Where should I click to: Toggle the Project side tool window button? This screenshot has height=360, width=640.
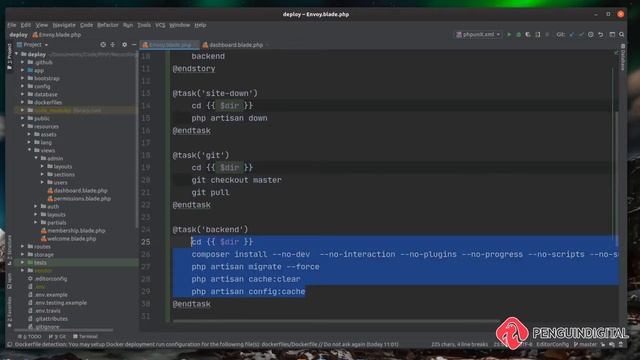(9, 57)
